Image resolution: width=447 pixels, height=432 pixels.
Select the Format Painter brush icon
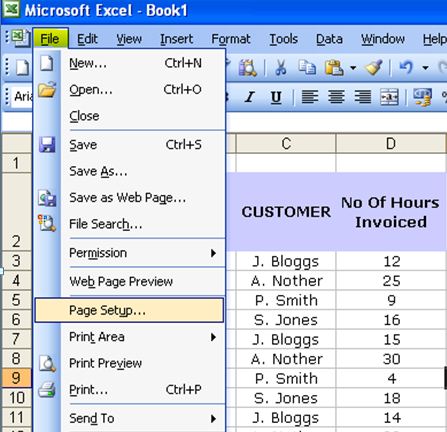(374, 67)
